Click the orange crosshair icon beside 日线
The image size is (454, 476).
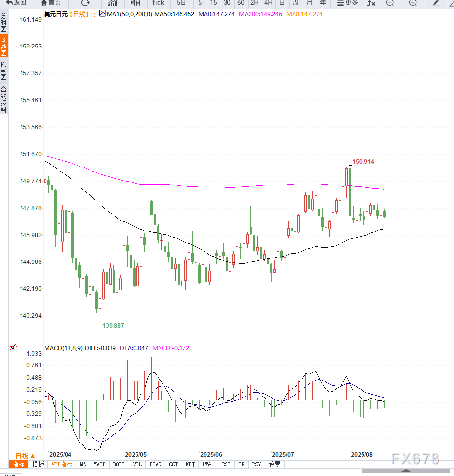[93, 15]
